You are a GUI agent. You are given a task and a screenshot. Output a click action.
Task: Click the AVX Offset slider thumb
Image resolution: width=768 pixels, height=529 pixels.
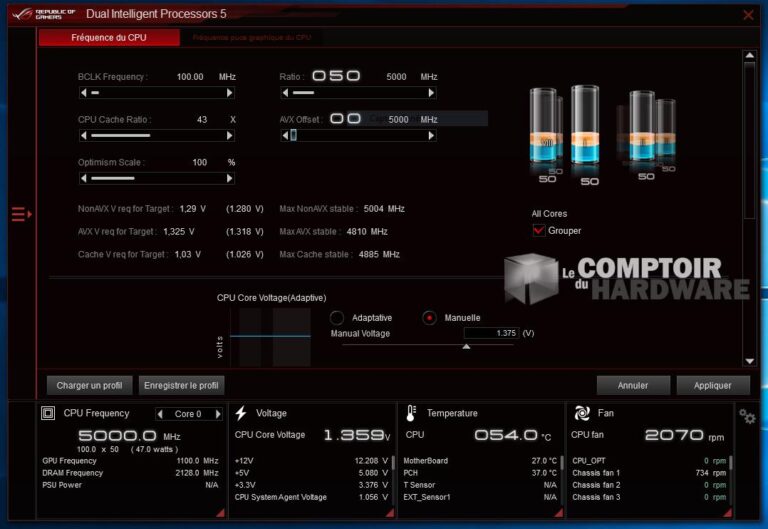coord(293,135)
